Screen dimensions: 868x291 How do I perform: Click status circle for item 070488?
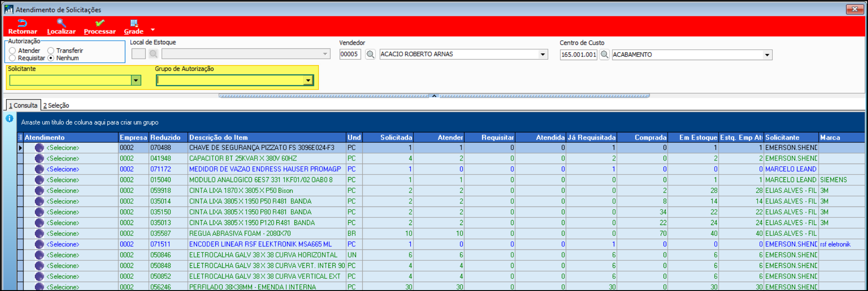(x=39, y=148)
